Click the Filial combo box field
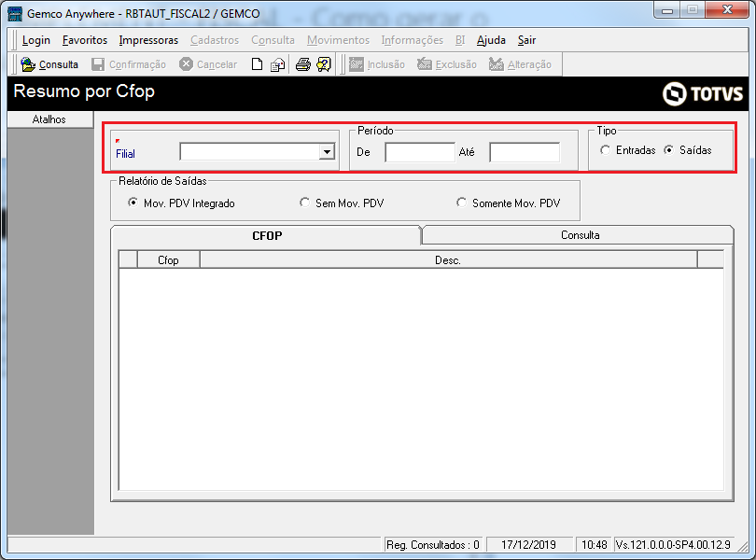The height and width of the screenshot is (560, 756). (x=257, y=152)
